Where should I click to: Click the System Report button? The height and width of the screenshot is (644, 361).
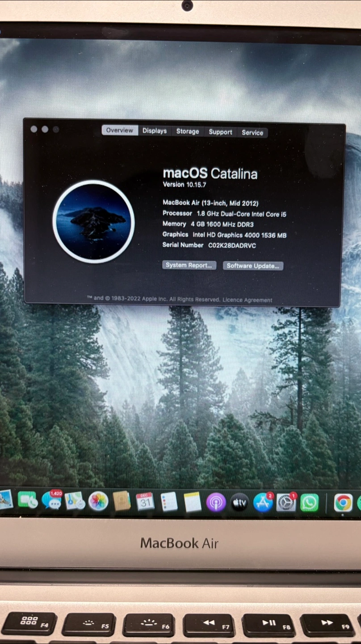pyautogui.click(x=189, y=265)
